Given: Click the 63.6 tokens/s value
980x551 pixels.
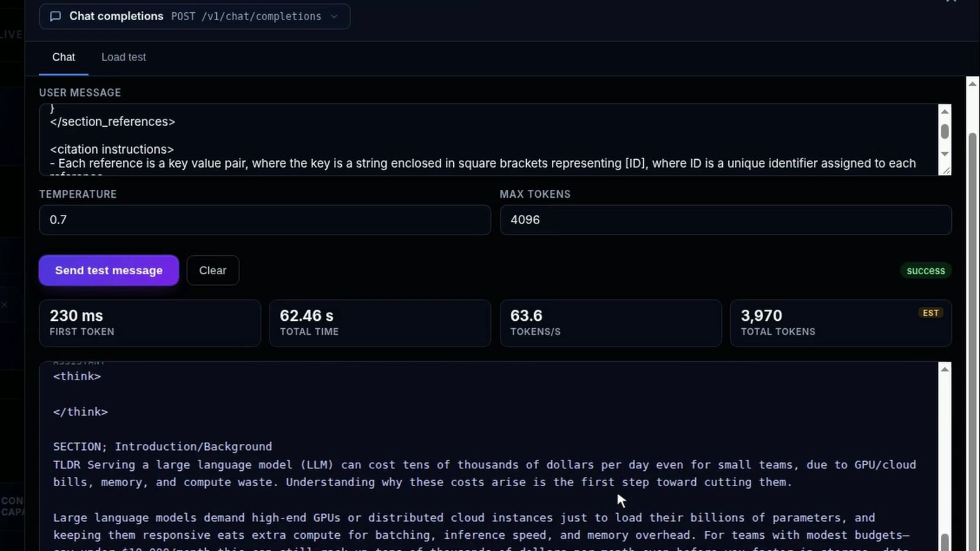Looking at the screenshot, I should (526, 315).
